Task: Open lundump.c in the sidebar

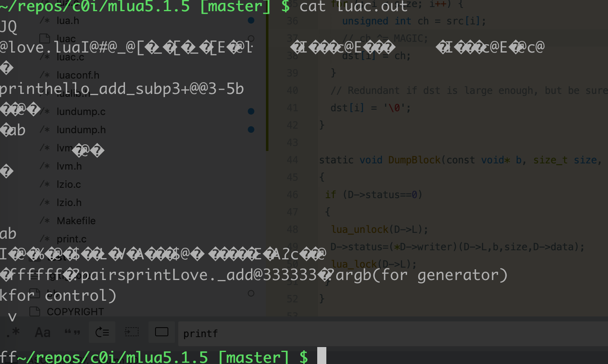Action: tap(81, 112)
